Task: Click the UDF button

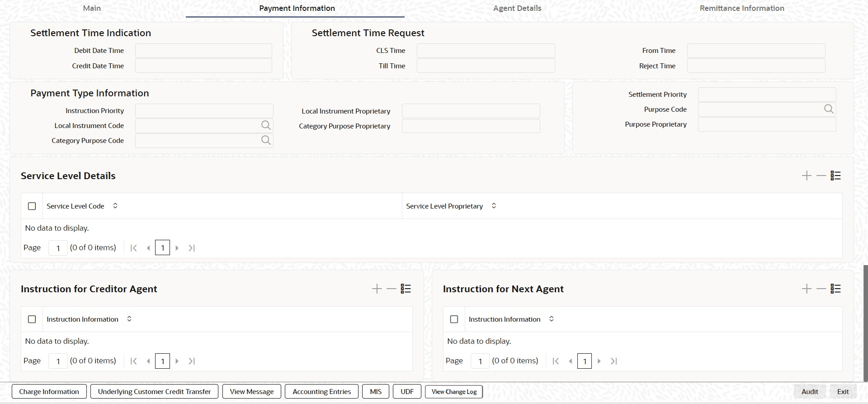Action: (407, 392)
